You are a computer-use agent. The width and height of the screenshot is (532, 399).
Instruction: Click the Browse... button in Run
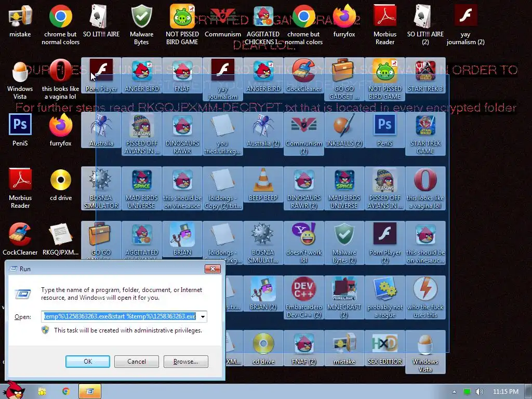185,362
